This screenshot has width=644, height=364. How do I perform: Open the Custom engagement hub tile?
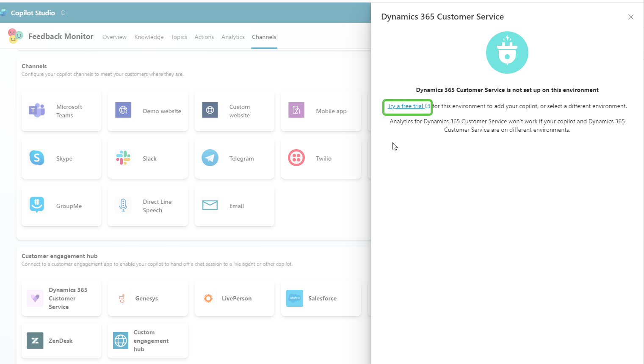[x=148, y=341]
